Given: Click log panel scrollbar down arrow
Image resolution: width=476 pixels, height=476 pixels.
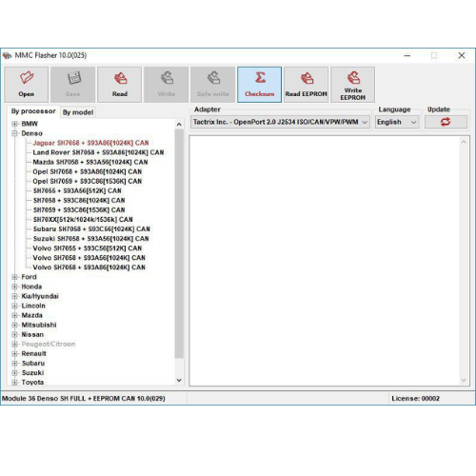Looking at the screenshot, I should tap(464, 380).
